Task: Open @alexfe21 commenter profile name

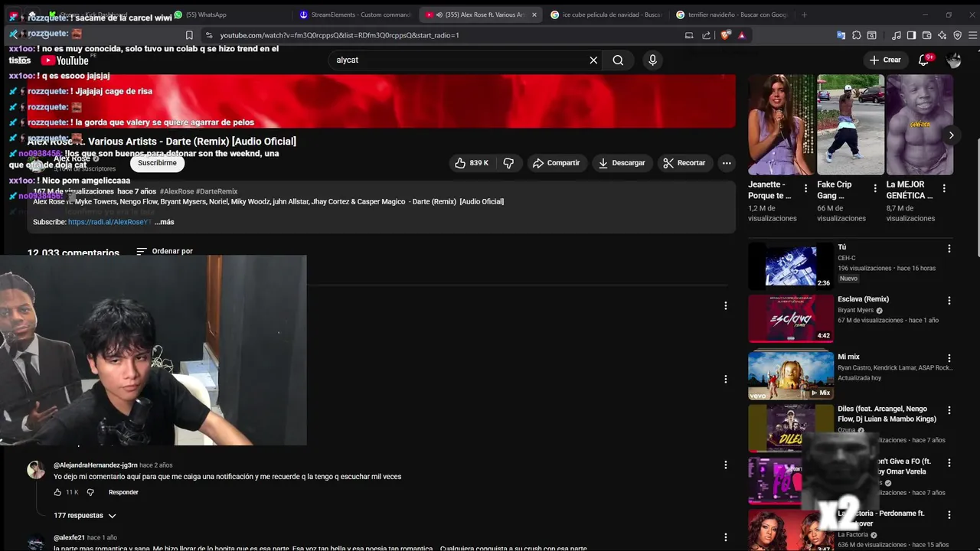Action: coord(69,538)
